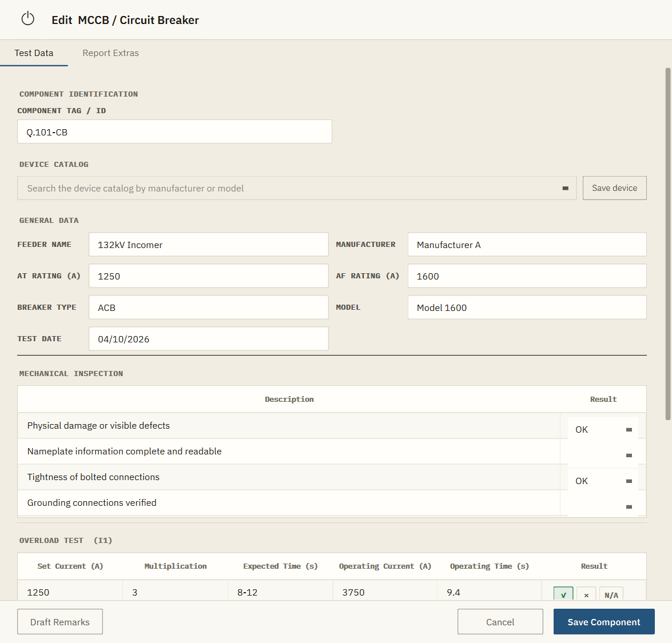Open result dropdown for Tightness of bolted connections
The height and width of the screenshot is (643, 672).
point(603,481)
